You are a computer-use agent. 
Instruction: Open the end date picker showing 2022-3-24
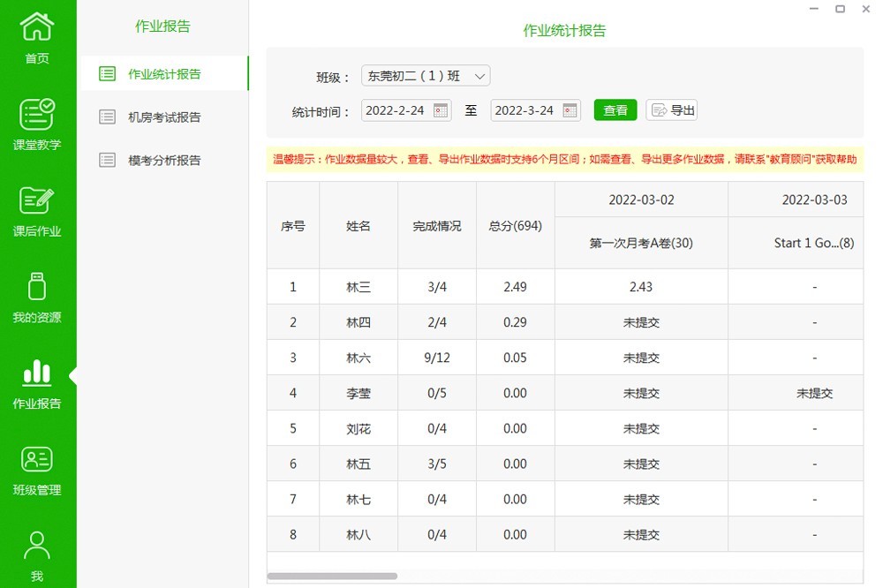tap(535, 109)
